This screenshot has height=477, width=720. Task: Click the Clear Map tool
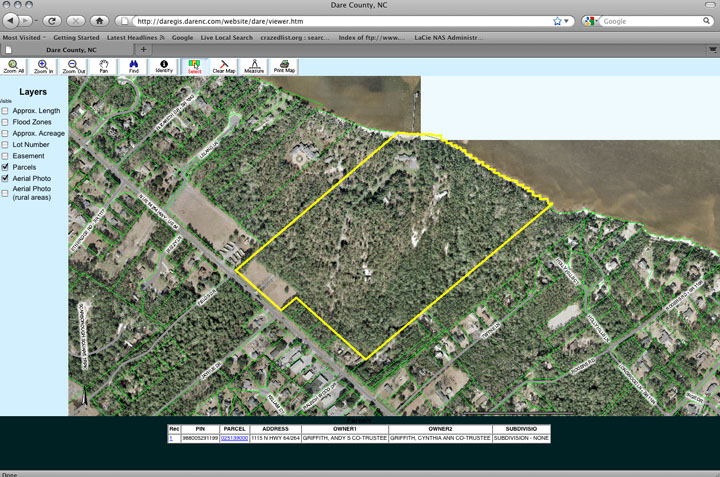tap(224, 67)
